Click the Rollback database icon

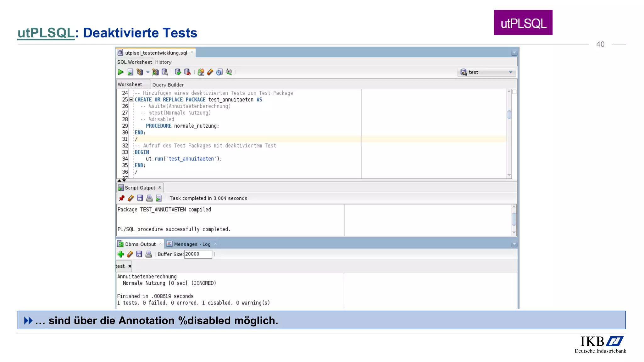(x=187, y=72)
